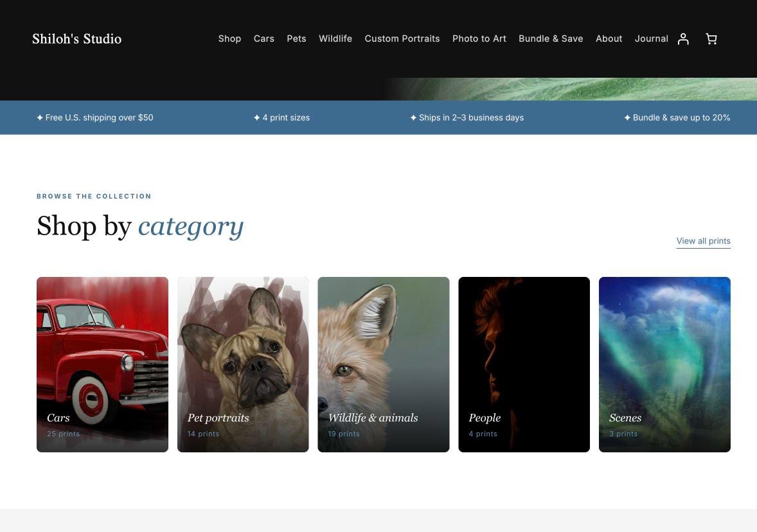Go to Cars in navigation bar
757x532 pixels.
click(x=263, y=39)
